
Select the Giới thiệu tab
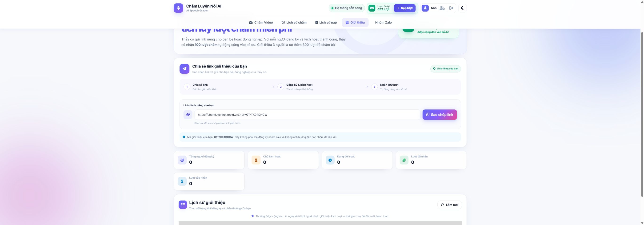(355, 23)
